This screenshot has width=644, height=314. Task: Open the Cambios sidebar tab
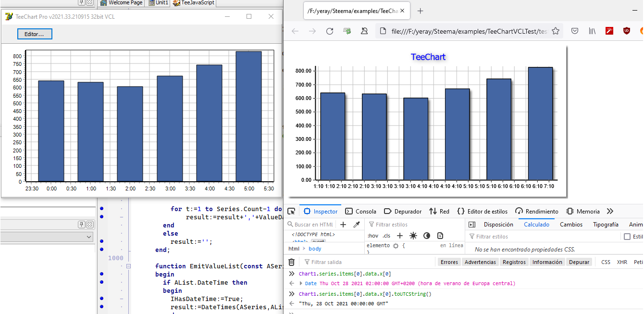tap(571, 225)
